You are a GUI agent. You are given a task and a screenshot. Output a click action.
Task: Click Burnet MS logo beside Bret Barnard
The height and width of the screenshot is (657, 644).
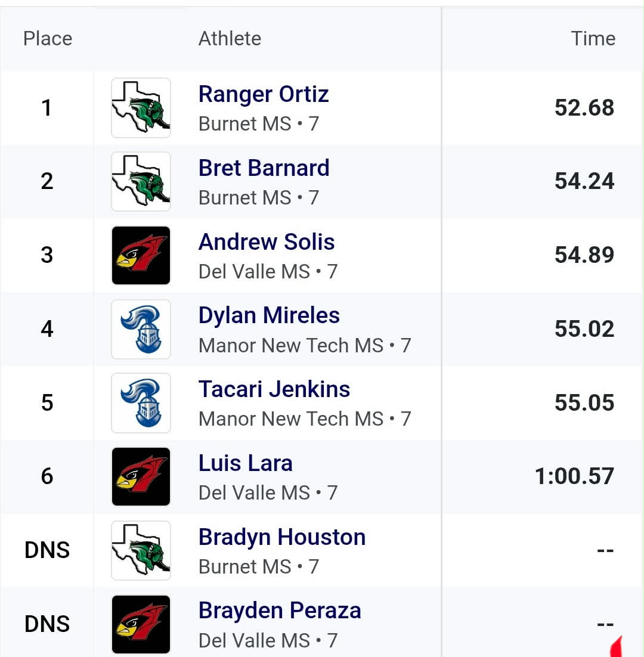(x=141, y=182)
